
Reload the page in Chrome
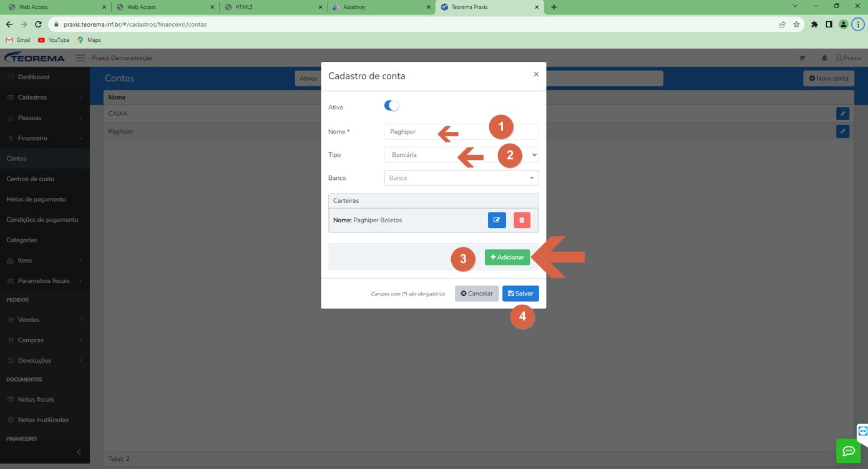click(38, 24)
